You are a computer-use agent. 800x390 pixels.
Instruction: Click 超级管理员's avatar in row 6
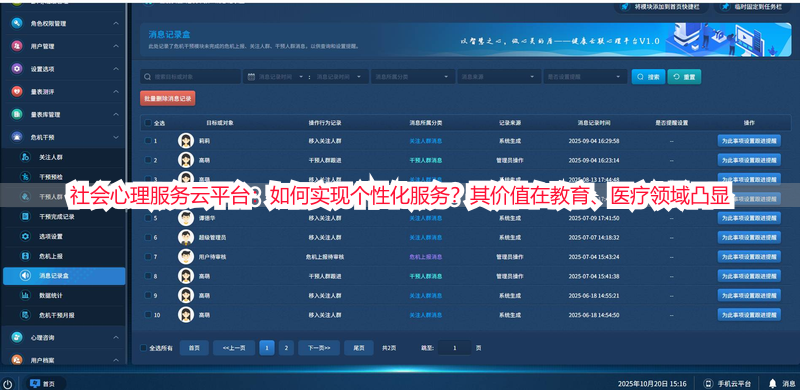pos(186,237)
